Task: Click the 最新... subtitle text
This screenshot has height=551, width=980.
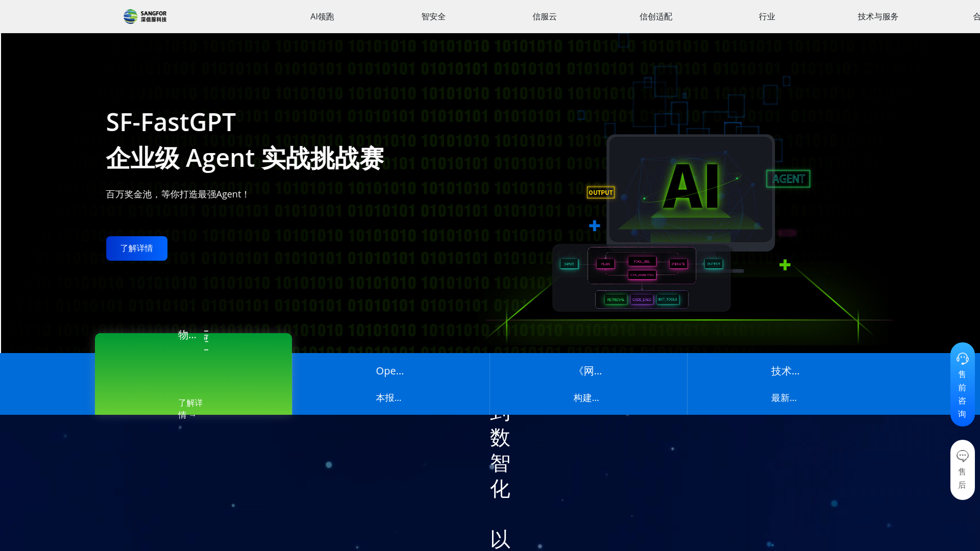Action: [783, 398]
